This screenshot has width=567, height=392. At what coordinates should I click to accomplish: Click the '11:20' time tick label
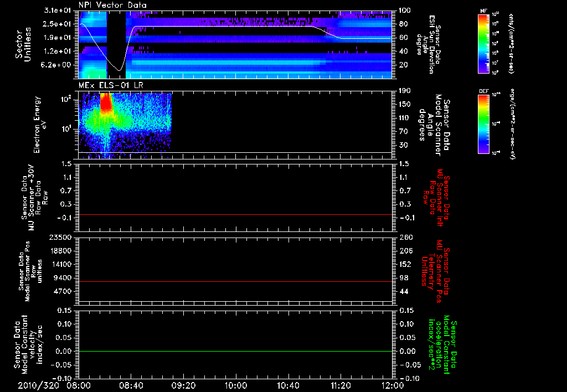(340, 385)
